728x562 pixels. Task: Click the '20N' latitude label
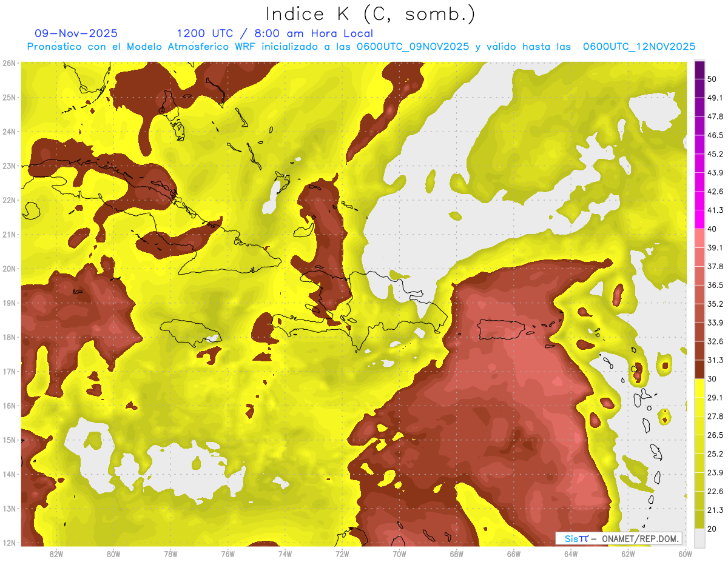click(8, 269)
